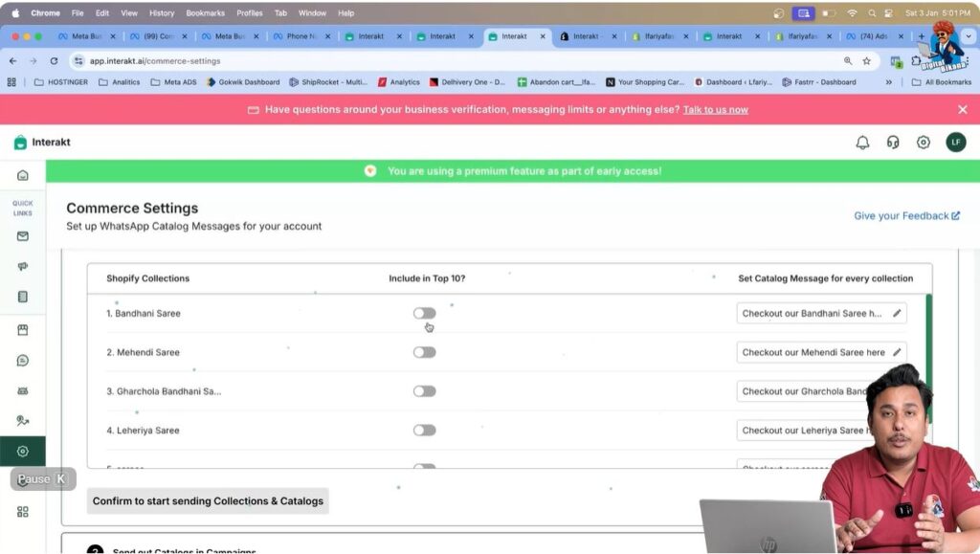Select the templates icon in the left sidebar
Image resolution: width=980 pixels, height=554 pixels.
pyautogui.click(x=23, y=298)
